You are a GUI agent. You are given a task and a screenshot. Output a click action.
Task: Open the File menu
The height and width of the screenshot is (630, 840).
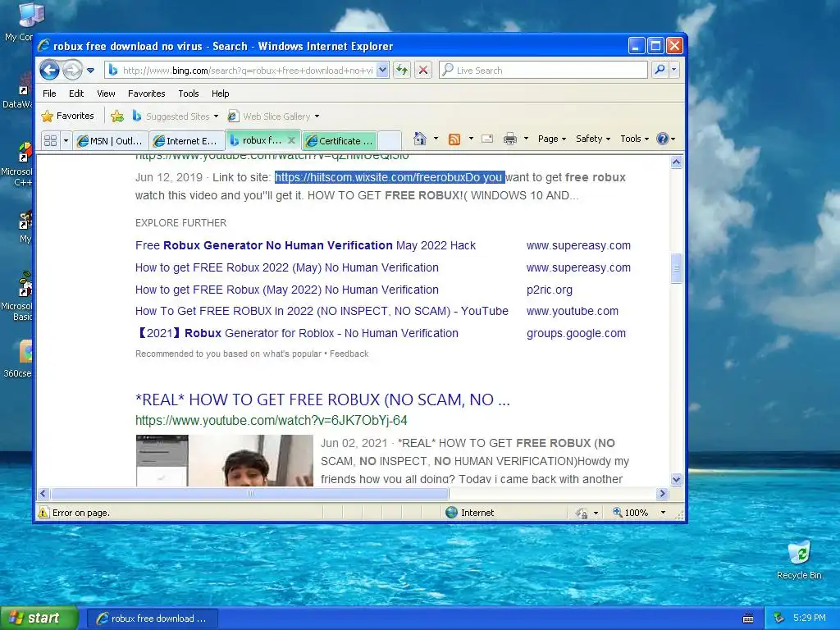click(x=49, y=94)
